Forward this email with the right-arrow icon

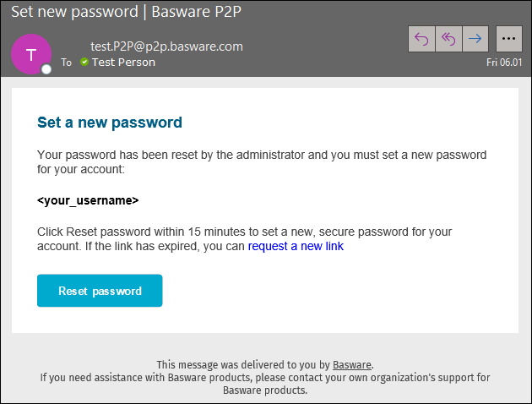pos(475,39)
